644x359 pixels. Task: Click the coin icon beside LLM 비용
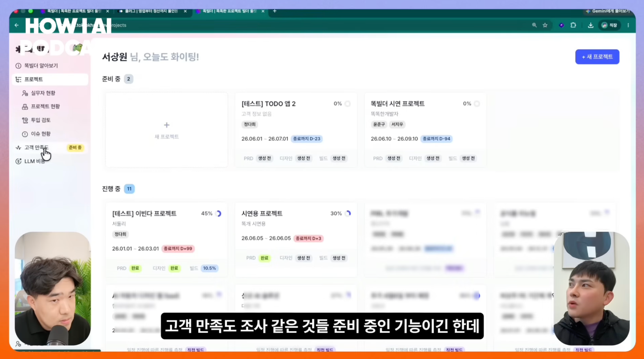pos(18,161)
